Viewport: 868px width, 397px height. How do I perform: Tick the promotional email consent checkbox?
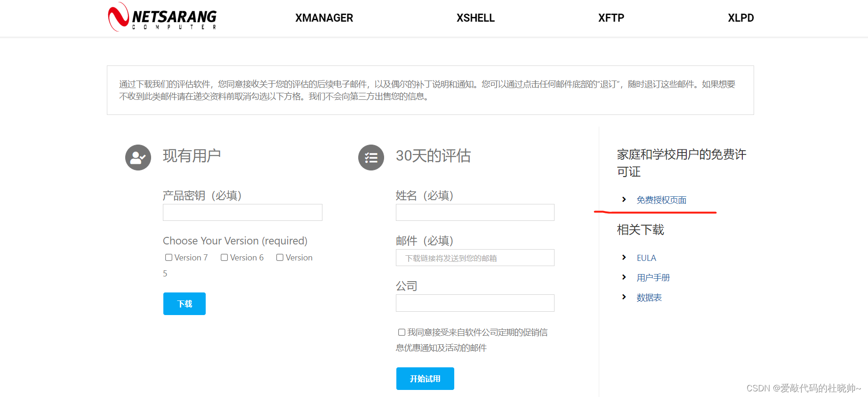tap(402, 332)
